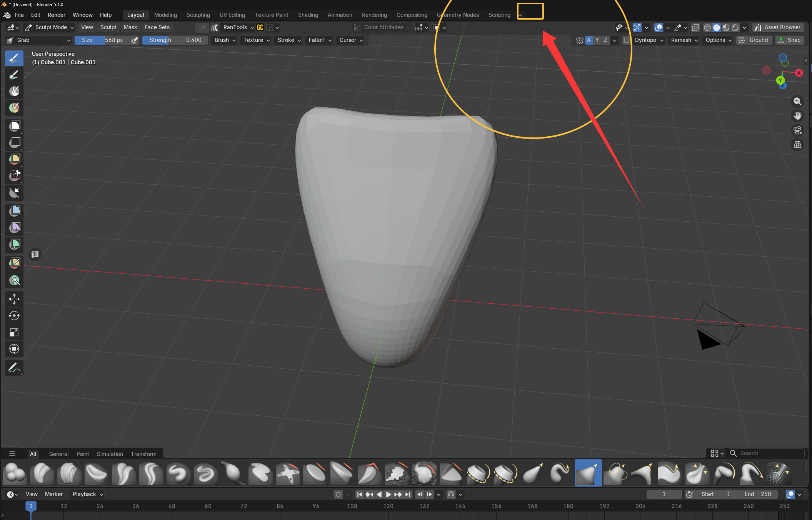
Task: Adjust the brush Size slider
Action: (102, 40)
